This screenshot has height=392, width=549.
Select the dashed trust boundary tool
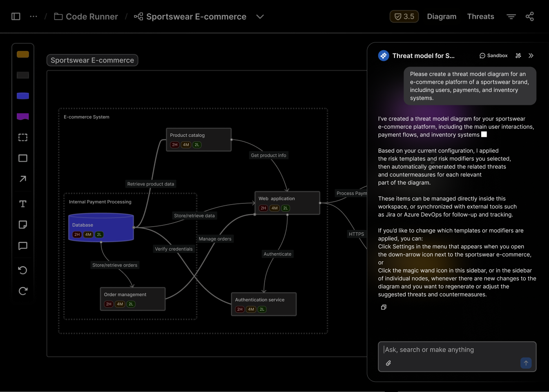pos(23,137)
